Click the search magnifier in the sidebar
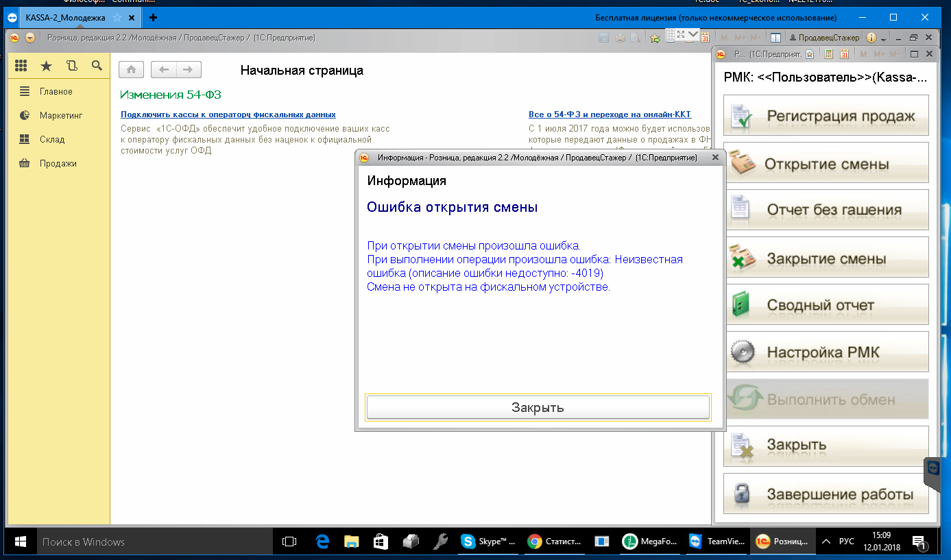Image resolution: width=951 pixels, height=560 pixels. pos(97,66)
